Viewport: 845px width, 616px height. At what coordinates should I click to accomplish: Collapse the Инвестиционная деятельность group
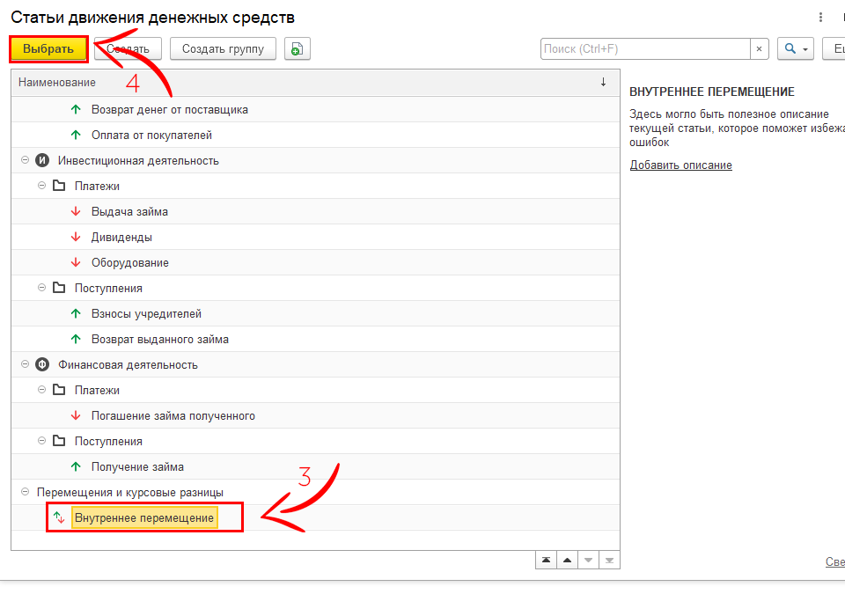pyautogui.click(x=25, y=161)
